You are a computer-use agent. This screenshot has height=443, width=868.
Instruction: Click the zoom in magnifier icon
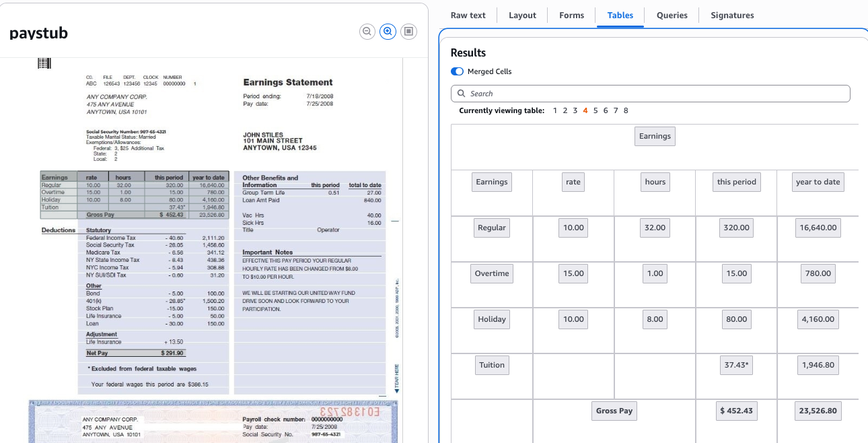pyautogui.click(x=388, y=32)
